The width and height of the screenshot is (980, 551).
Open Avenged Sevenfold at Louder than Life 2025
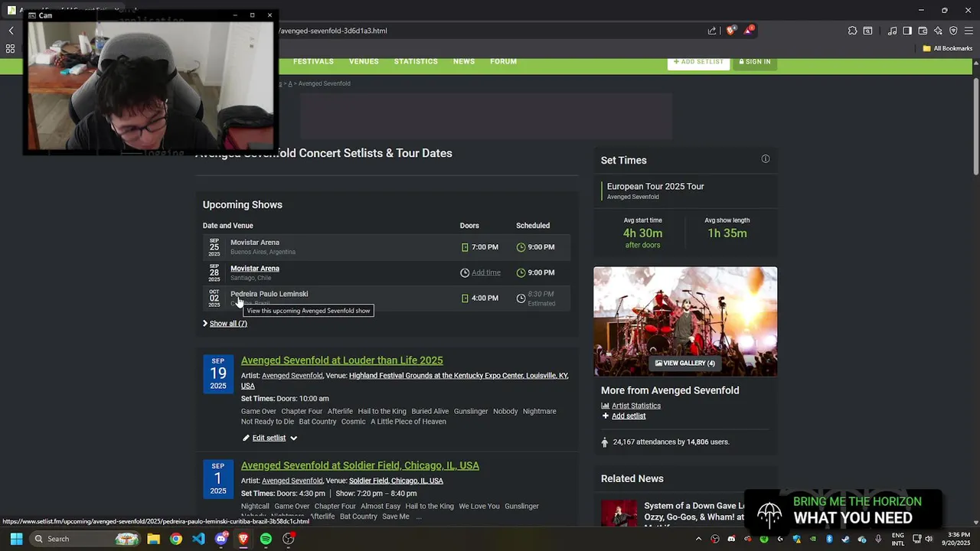tap(341, 360)
